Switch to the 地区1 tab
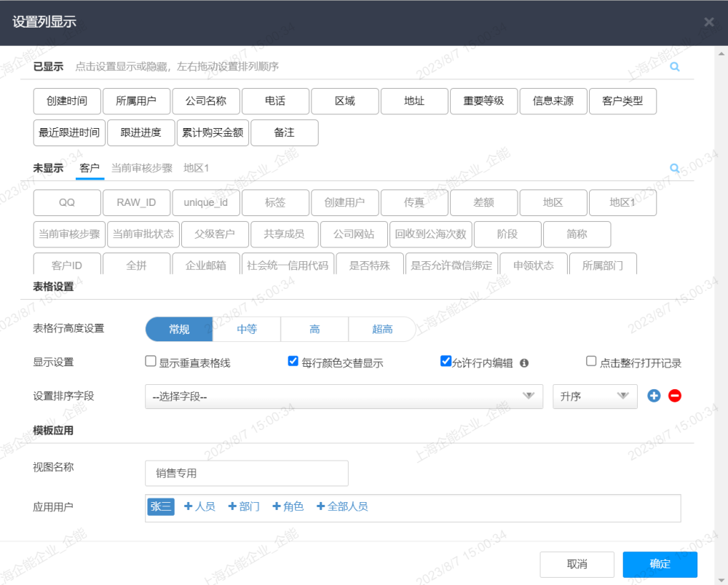The width and height of the screenshot is (728, 585). (196, 168)
